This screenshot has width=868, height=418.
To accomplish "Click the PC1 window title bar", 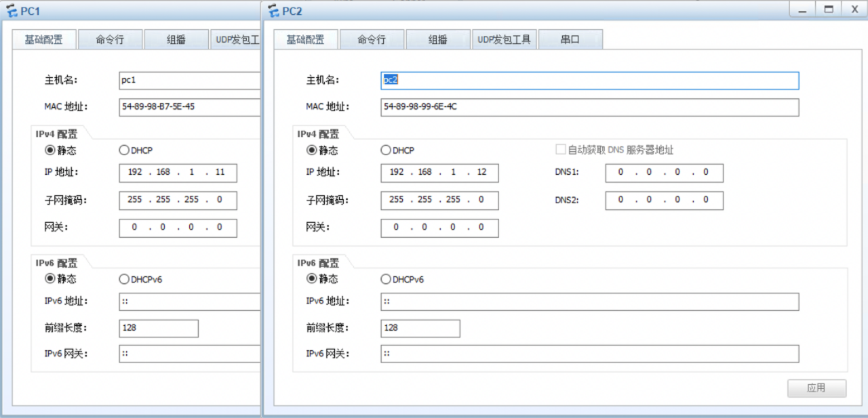I will pyautogui.click(x=131, y=12).
